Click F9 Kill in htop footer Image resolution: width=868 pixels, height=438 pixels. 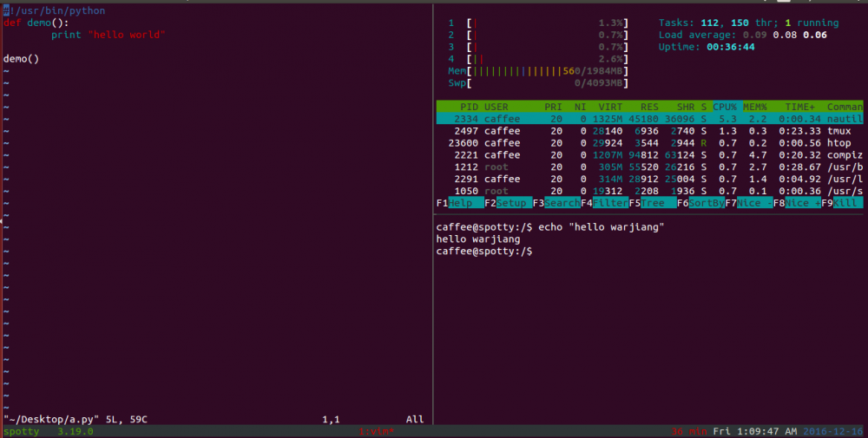pyautogui.click(x=842, y=203)
